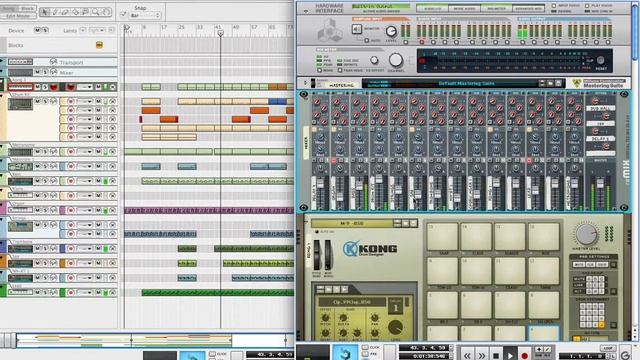Toggle Device column Mute all button
Viewport: 640px width, 360px height.
[37, 30]
